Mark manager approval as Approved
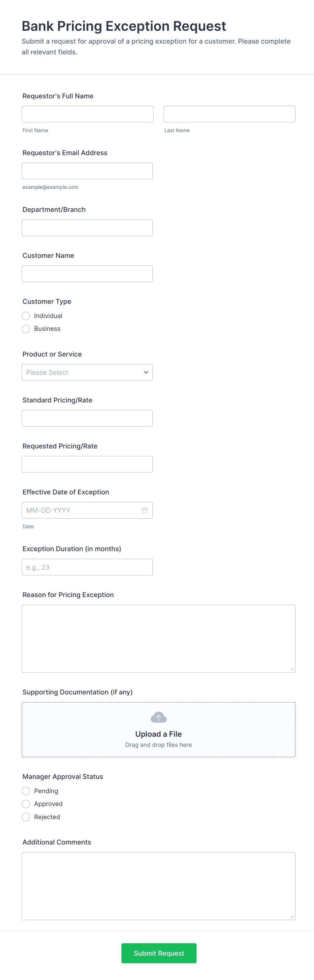314x980 pixels. (26, 804)
